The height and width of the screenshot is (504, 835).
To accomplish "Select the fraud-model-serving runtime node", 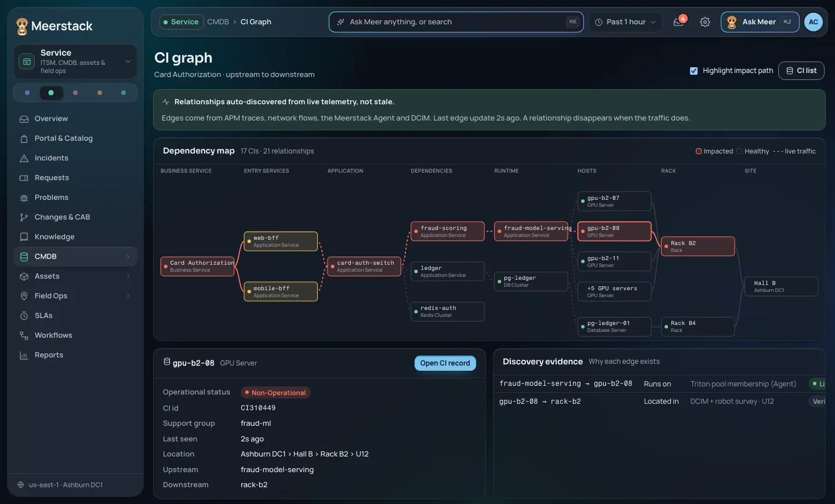I will (531, 232).
